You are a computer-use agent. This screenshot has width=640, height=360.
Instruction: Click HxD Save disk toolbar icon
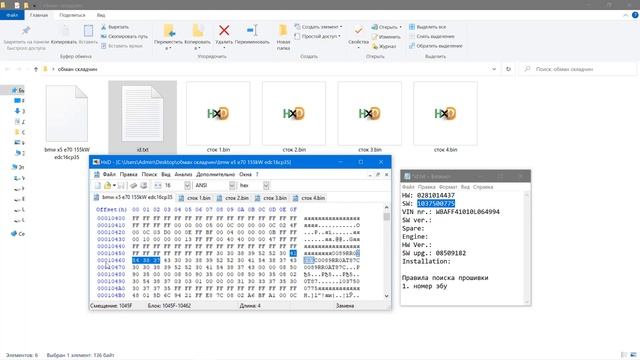(x=121, y=185)
